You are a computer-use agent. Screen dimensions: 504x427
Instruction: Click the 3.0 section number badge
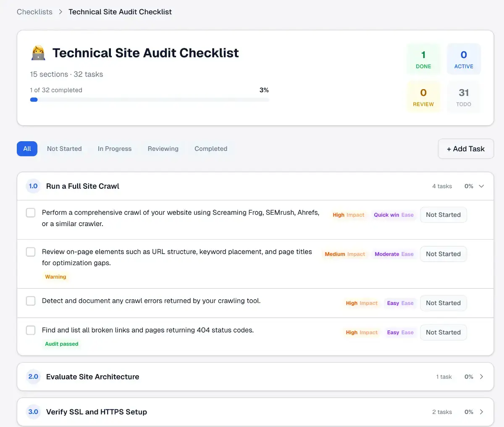(x=33, y=412)
